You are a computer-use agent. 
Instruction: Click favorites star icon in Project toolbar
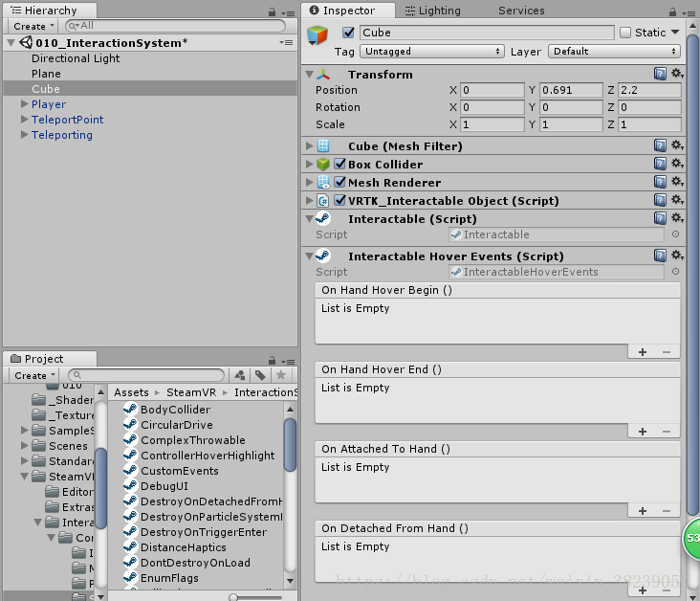click(x=280, y=375)
